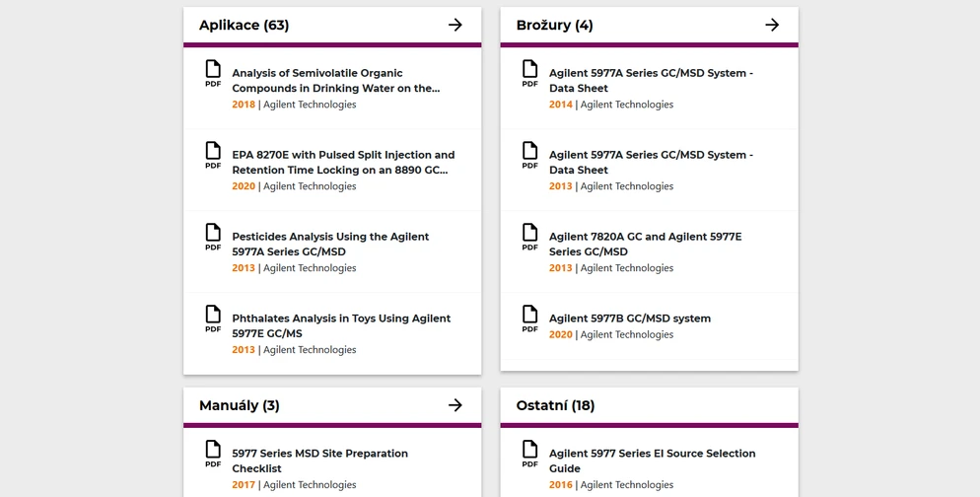
Task: Click the Aplikace (63) heading
Action: coord(244,25)
